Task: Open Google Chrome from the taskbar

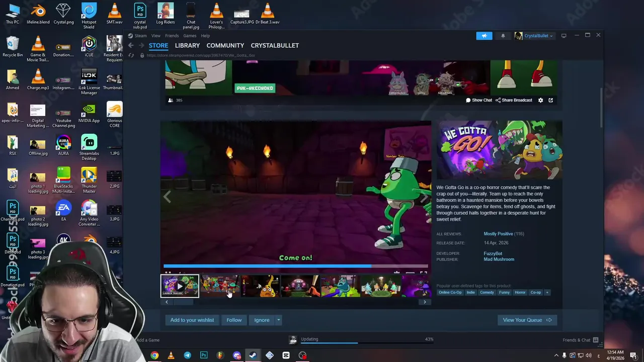Action: 154,355
